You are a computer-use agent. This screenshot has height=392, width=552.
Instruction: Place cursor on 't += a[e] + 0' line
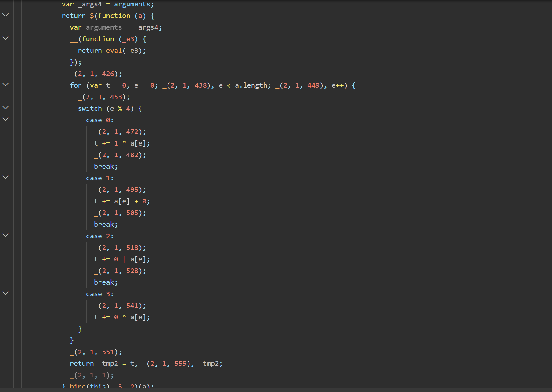(121, 201)
